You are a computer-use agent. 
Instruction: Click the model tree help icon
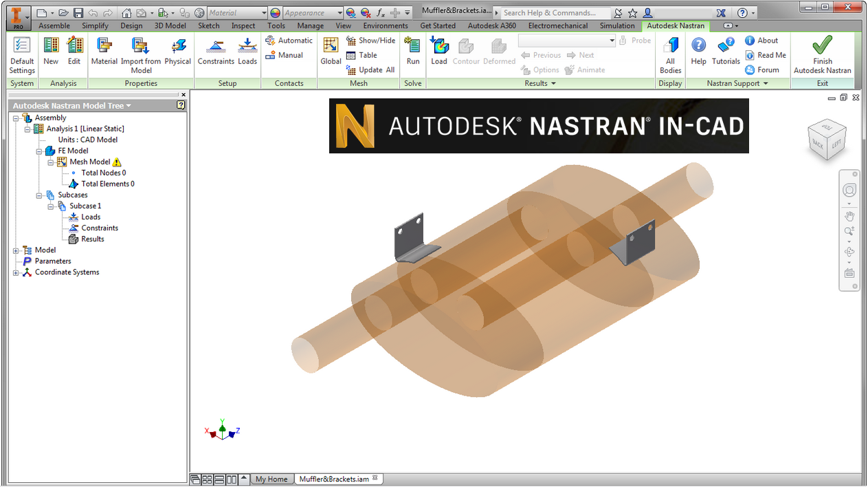(181, 106)
